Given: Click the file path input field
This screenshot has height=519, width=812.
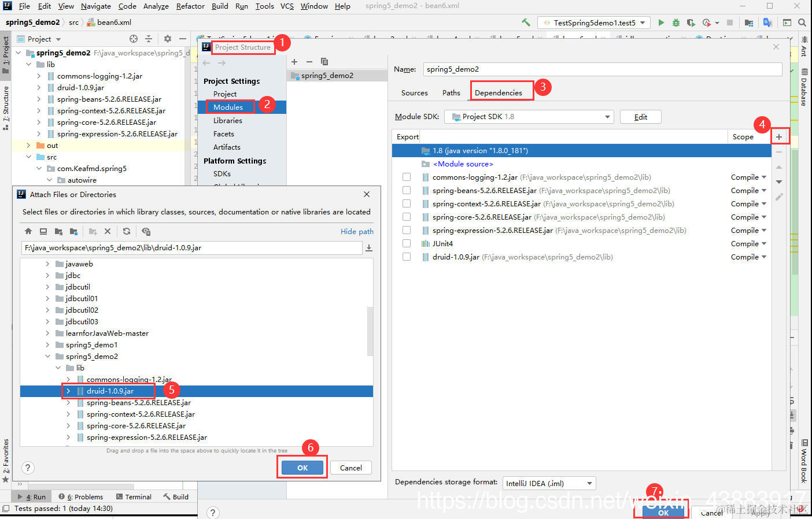Looking at the screenshot, I should pos(192,247).
